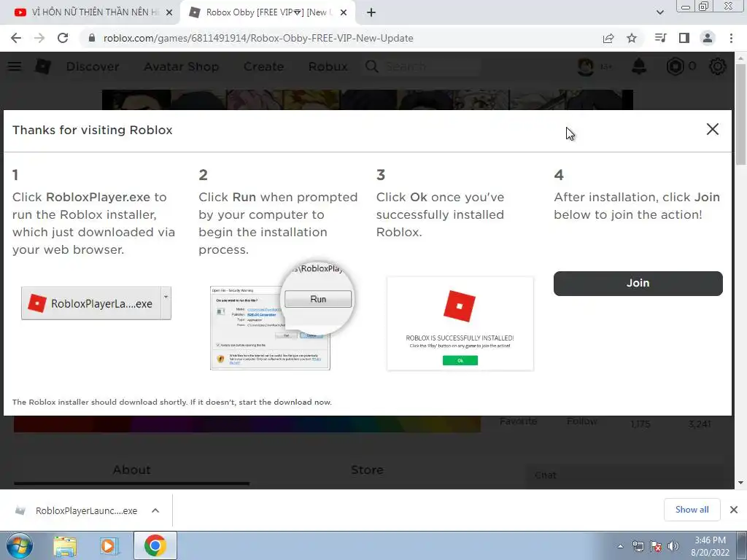
Task: Click the lock icon in the address bar
Action: (92, 38)
